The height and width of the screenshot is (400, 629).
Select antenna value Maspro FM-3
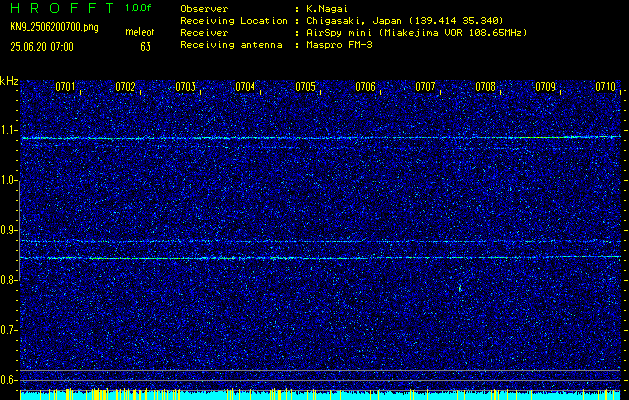point(339,45)
